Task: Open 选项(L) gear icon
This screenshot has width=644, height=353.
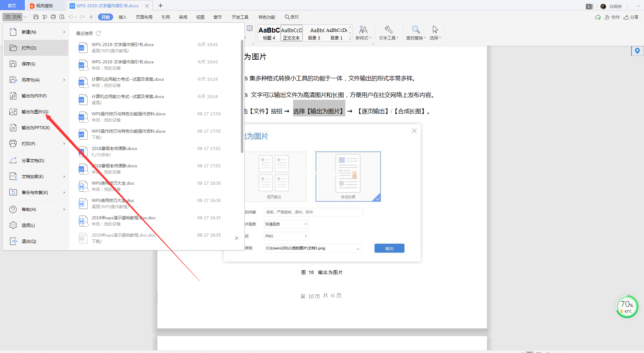Action: pos(13,225)
